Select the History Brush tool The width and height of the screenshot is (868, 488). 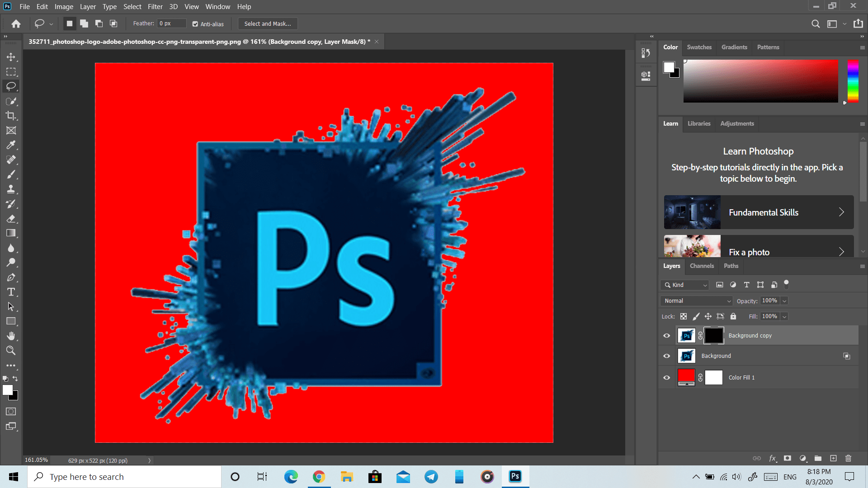click(11, 204)
